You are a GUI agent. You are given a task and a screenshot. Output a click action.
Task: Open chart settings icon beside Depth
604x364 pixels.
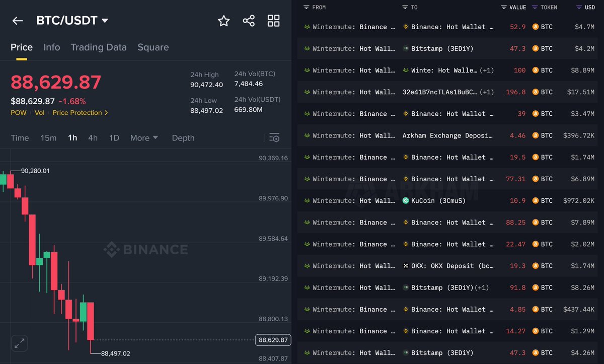coord(274,138)
